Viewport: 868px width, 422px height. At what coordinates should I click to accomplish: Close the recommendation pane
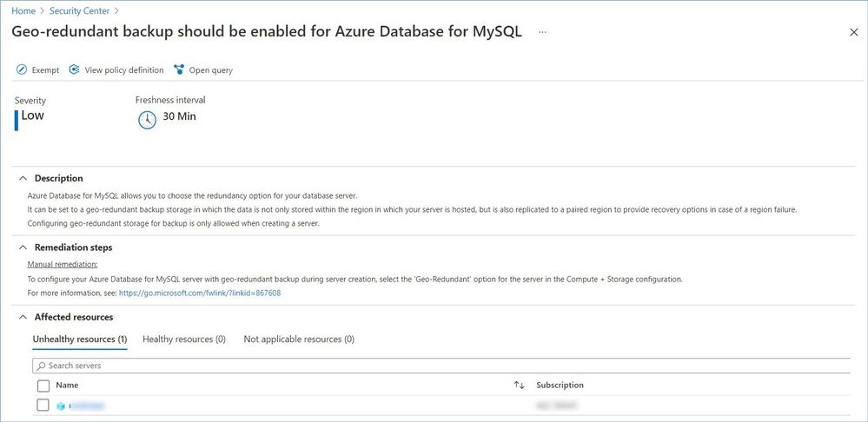pyautogui.click(x=853, y=32)
